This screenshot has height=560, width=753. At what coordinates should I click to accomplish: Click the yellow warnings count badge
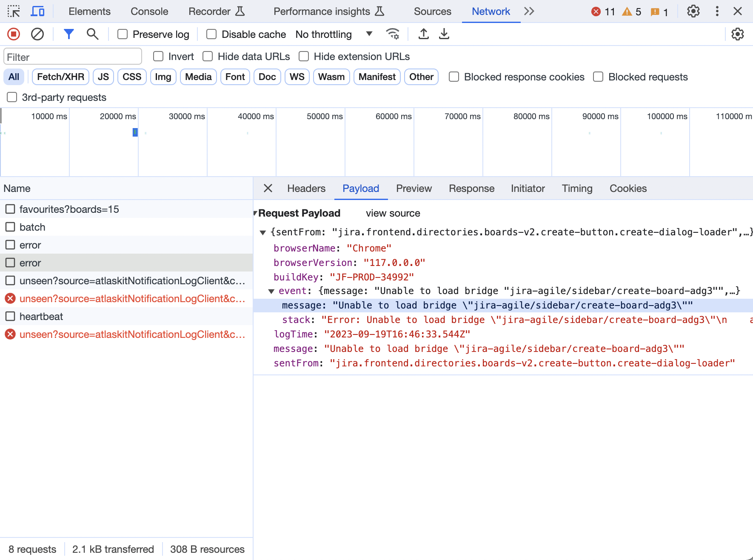[x=631, y=12]
